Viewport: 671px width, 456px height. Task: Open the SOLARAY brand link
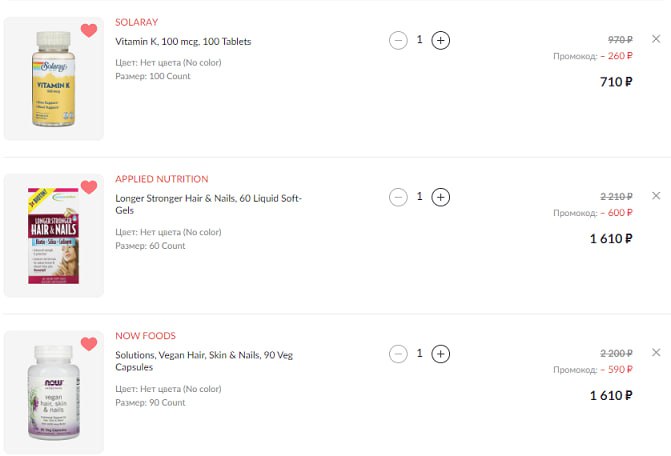pyautogui.click(x=137, y=22)
